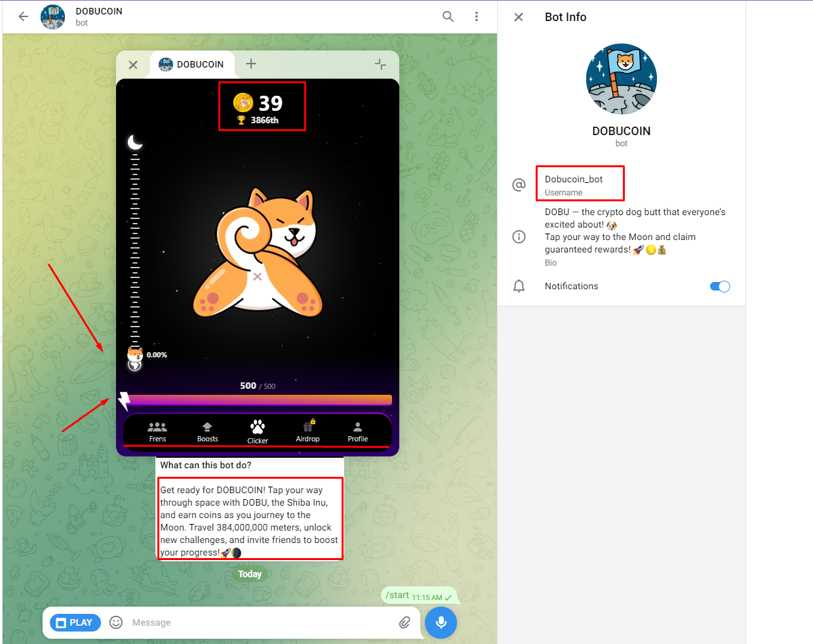Screen dimensions: 813x644
Task: Open the large DOBUCOIN profile picture
Action: click(x=622, y=79)
